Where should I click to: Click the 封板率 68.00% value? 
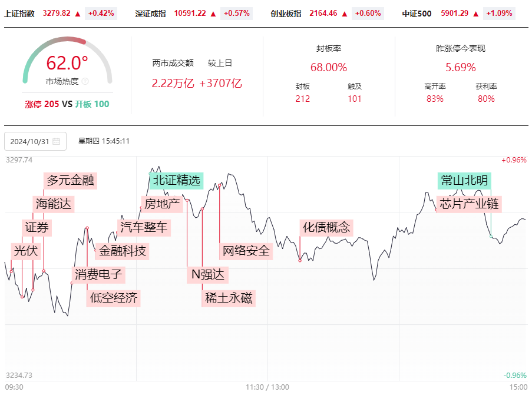(328, 67)
